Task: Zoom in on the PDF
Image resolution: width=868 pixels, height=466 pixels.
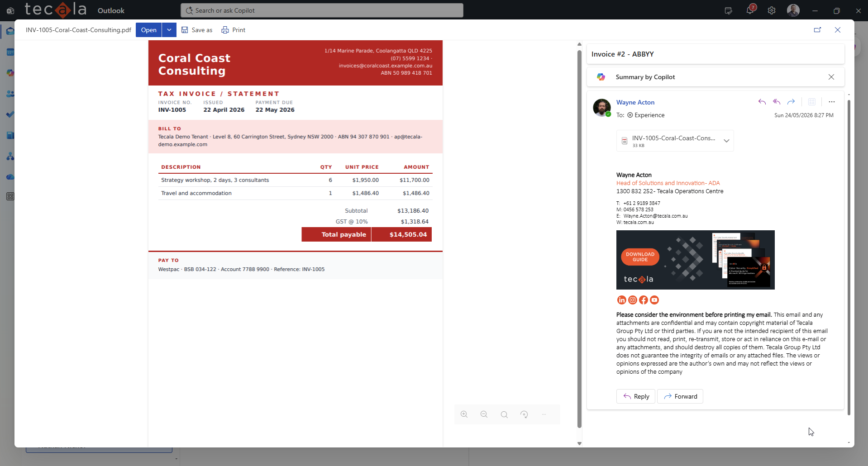Action: point(464,414)
